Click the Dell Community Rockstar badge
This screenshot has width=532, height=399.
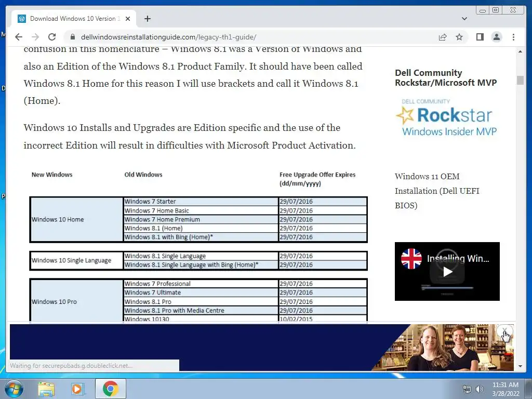(x=446, y=117)
